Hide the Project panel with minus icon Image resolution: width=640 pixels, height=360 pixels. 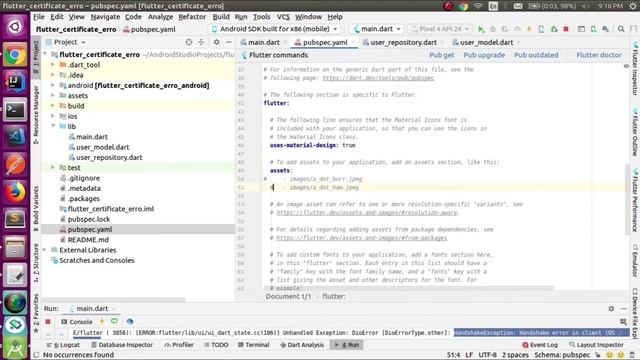(x=229, y=42)
